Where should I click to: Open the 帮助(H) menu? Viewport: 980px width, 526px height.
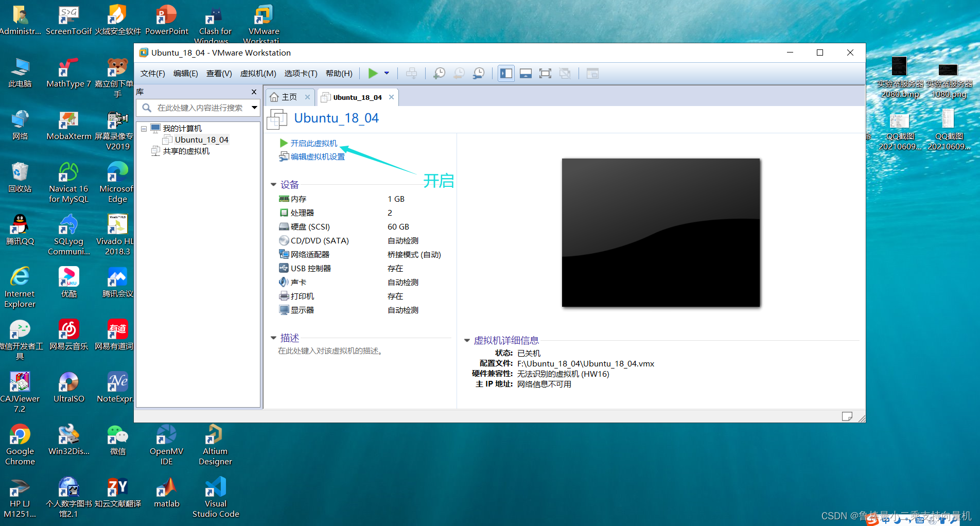[339, 74]
